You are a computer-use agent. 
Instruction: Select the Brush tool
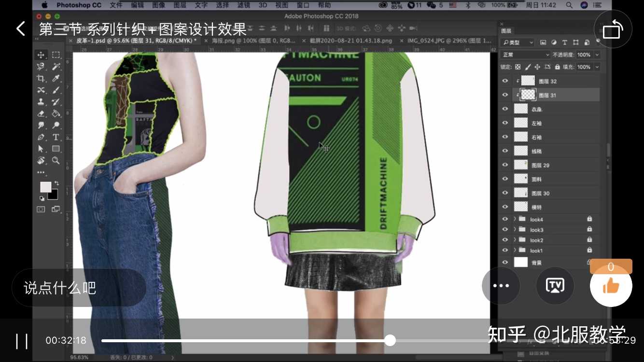tap(56, 90)
